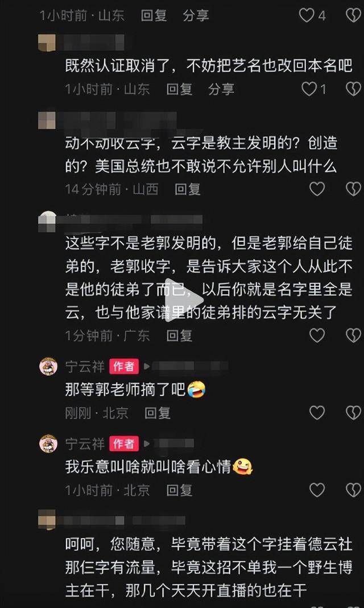Like the 那等郭老师摘了吧 reply
This screenshot has width=364, height=608.
(x=317, y=413)
